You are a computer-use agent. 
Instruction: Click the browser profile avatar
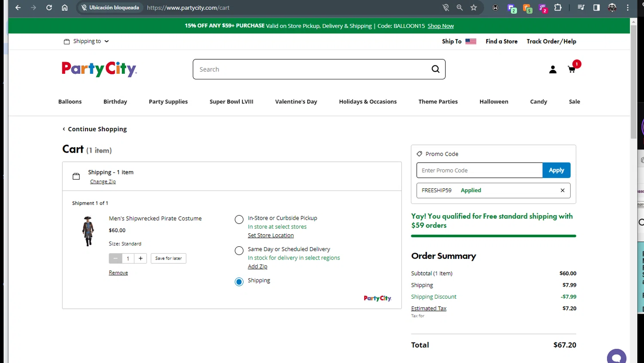click(x=612, y=8)
